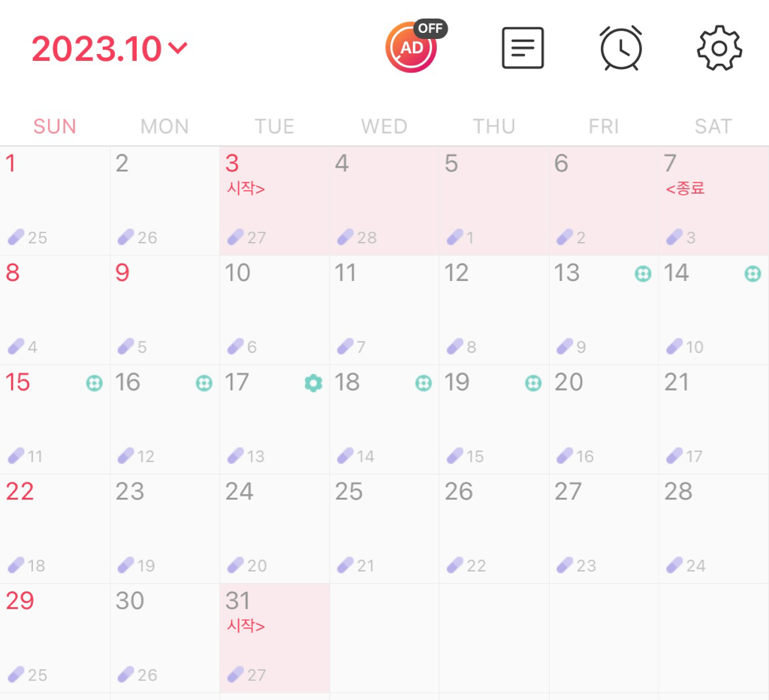Select October 29 in the calendar
Image resolution: width=769 pixels, height=700 pixels.
[55, 638]
